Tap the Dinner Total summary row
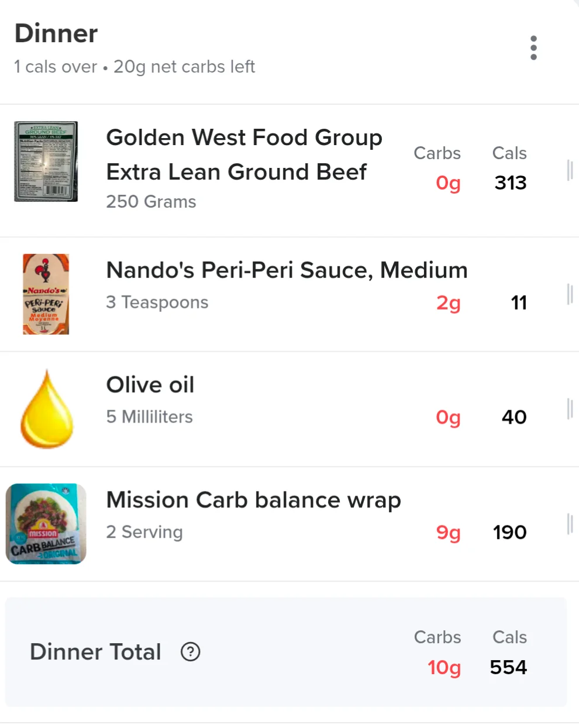Screen dimensions: 579x728 coord(286,652)
